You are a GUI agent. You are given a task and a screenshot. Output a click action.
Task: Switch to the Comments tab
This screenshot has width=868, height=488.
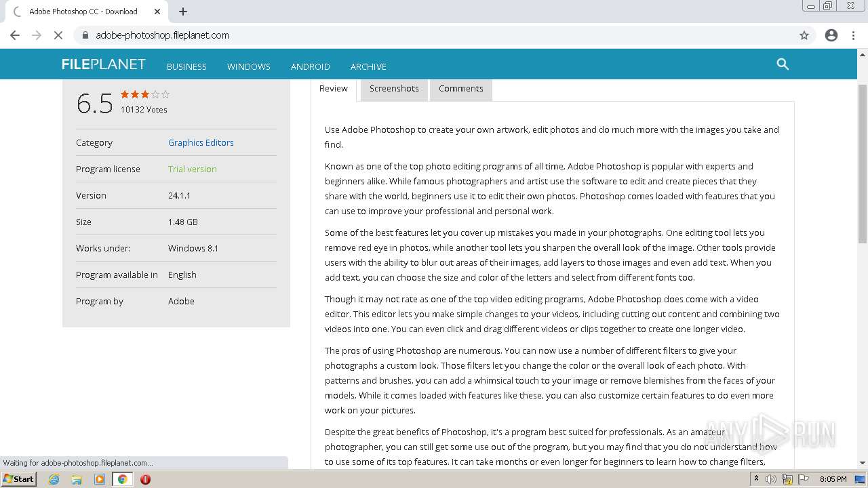tap(461, 89)
